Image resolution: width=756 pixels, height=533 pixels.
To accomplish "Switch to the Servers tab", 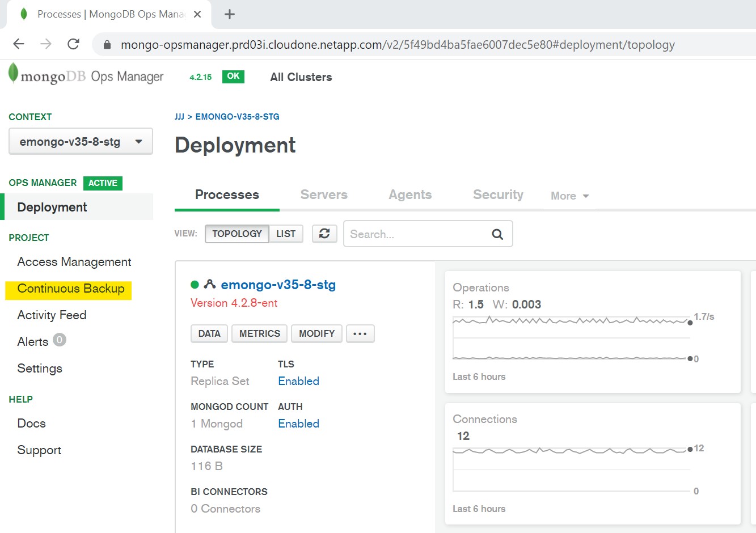I will (x=324, y=194).
